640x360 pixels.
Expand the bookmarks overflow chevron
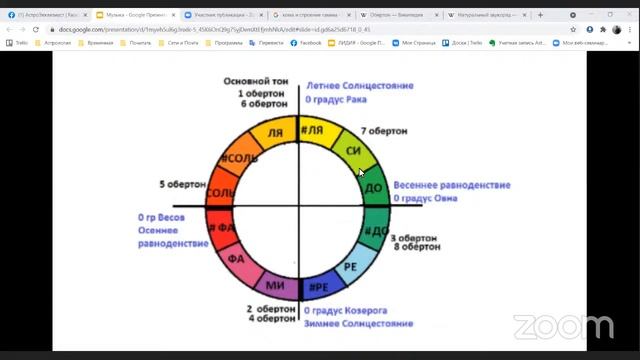[x=629, y=42]
